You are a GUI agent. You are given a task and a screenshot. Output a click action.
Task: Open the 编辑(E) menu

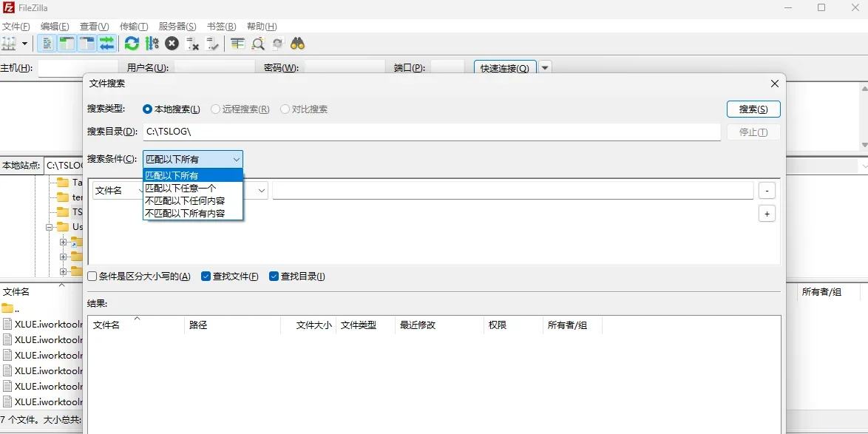[55, 26]
